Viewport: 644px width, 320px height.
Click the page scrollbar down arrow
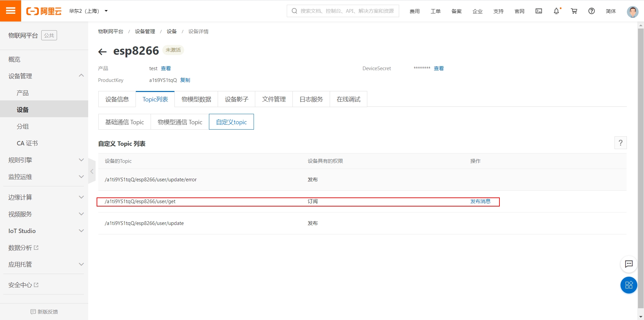641,317
